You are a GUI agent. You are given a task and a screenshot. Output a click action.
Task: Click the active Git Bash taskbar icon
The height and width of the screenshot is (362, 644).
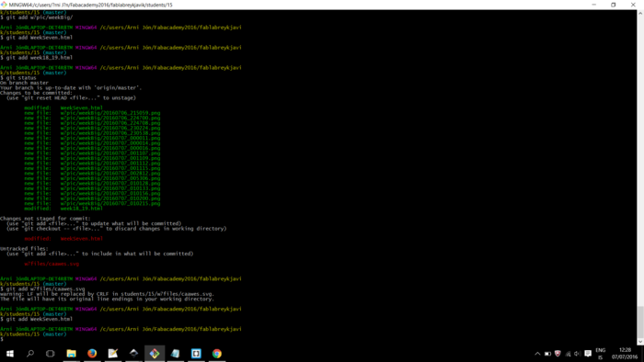(x=155, y=354)
